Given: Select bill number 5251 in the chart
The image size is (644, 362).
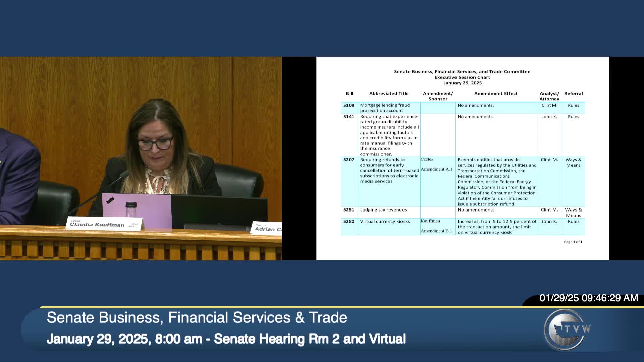Looking at the screenshot, I should tap(348, 210).
